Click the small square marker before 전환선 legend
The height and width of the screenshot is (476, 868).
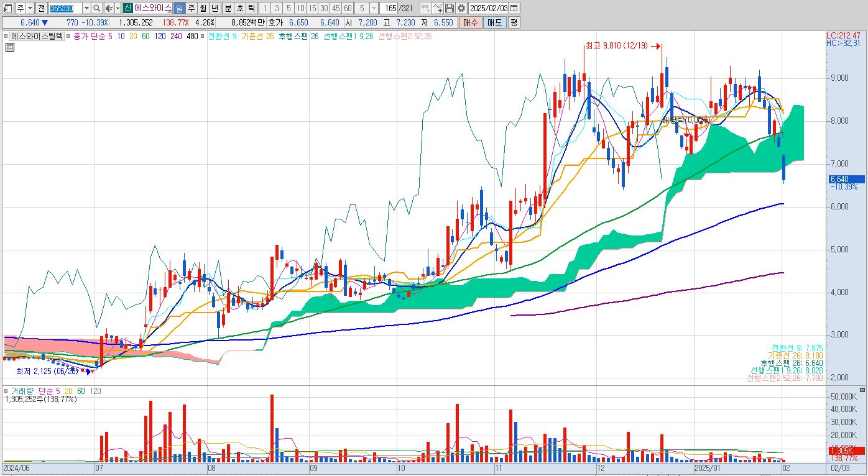(x=204, y=36)
